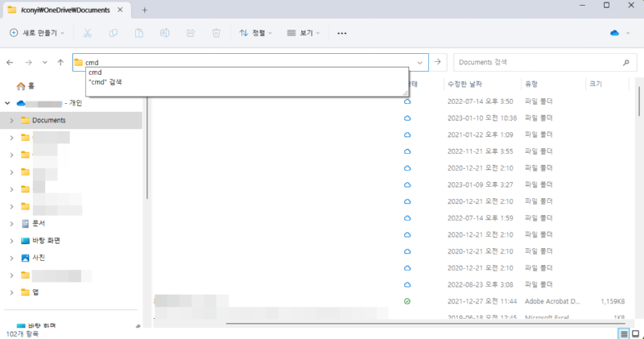Switch to large icons view in status bar

tap(636, 333)
